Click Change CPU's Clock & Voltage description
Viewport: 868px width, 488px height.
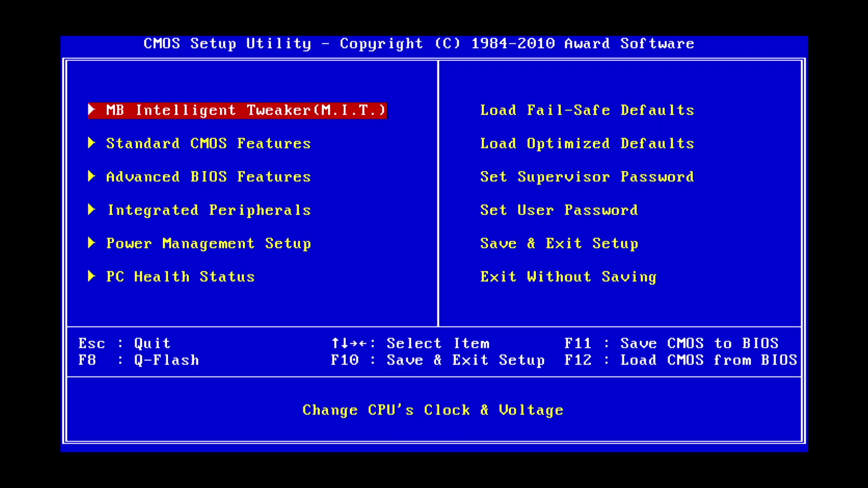[433, 410]
